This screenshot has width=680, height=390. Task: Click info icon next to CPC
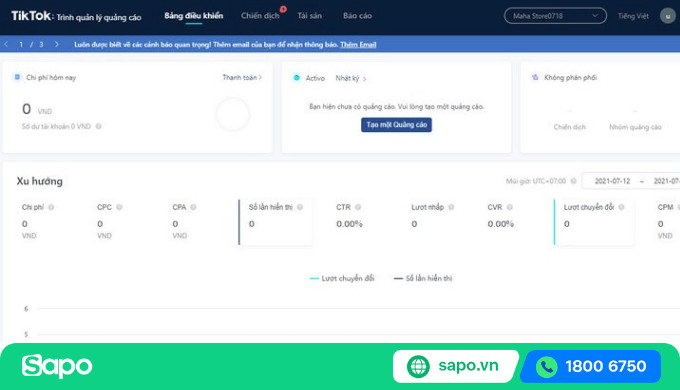[x=119, y=207]
